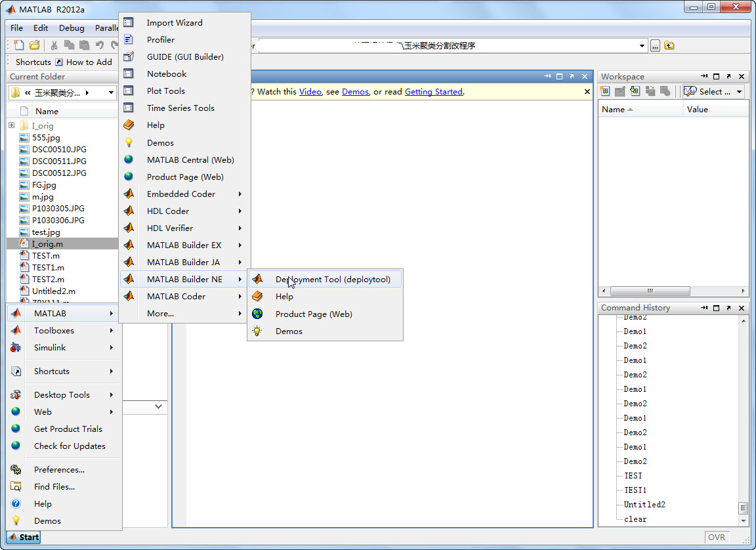Expand the I_orig folder
The image size is (756, 550).
point(12,125)
